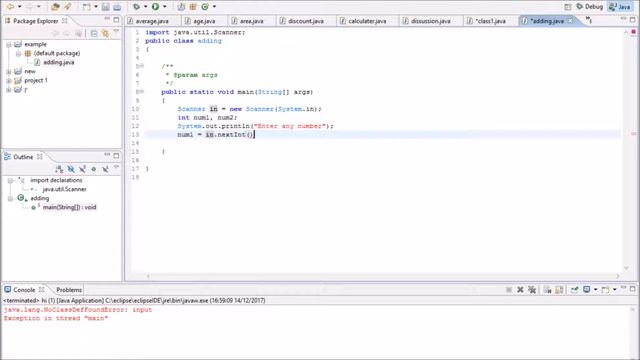The width and height of the screenshot is (640, 360).
Task: Click the Back navigation arrow in toolbar
Action: (10, 7)
